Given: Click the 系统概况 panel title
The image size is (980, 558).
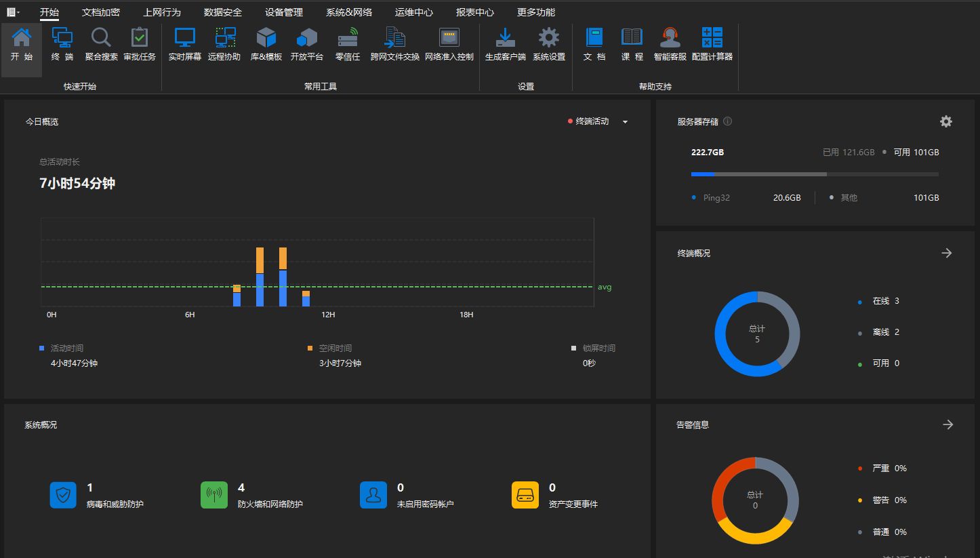Looking at the screenshot, I should (x=41, y=424).
